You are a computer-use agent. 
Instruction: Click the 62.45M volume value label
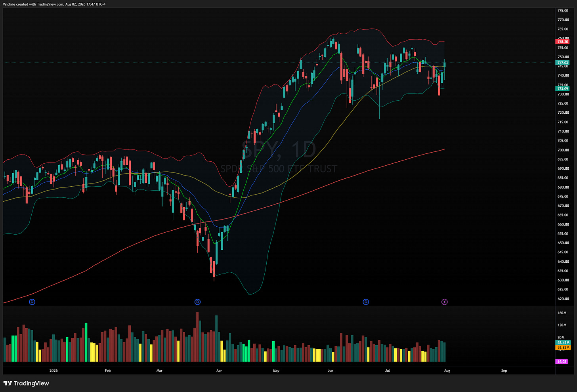tap(563, 342)
